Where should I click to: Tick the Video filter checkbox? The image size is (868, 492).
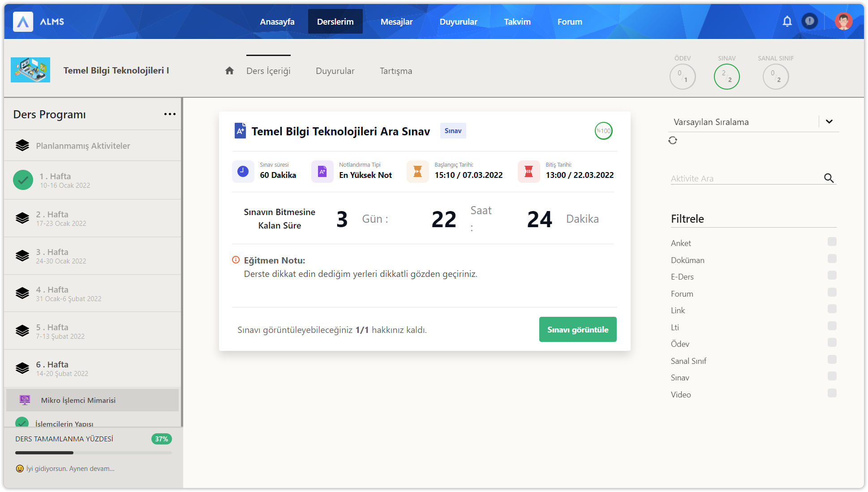tap(832, 393)
